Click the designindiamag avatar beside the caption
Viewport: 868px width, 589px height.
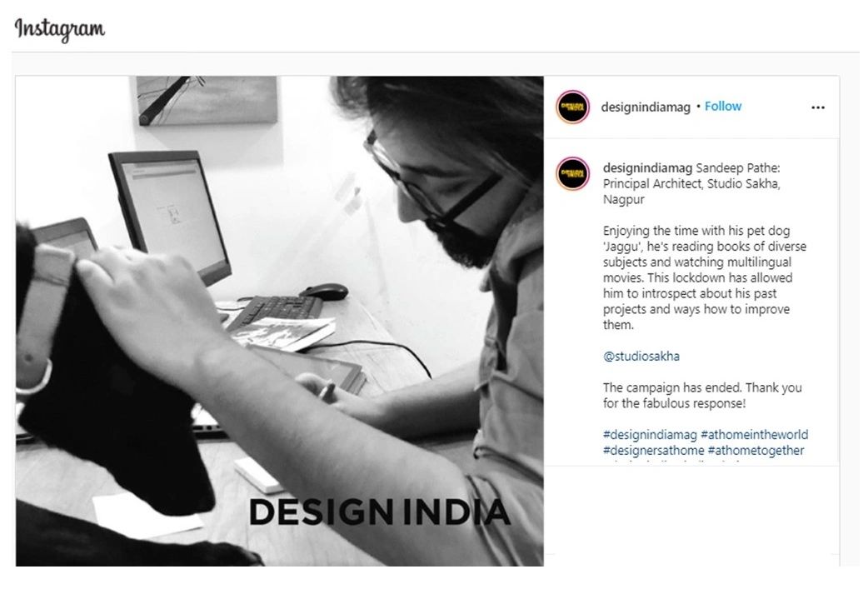tap(572, 174)
